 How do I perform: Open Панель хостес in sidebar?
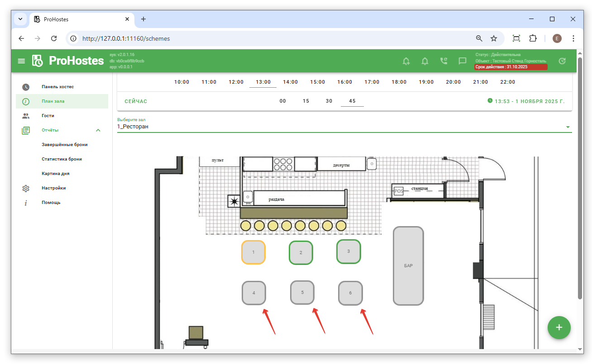pyautogui.click(x=57, y=87)
